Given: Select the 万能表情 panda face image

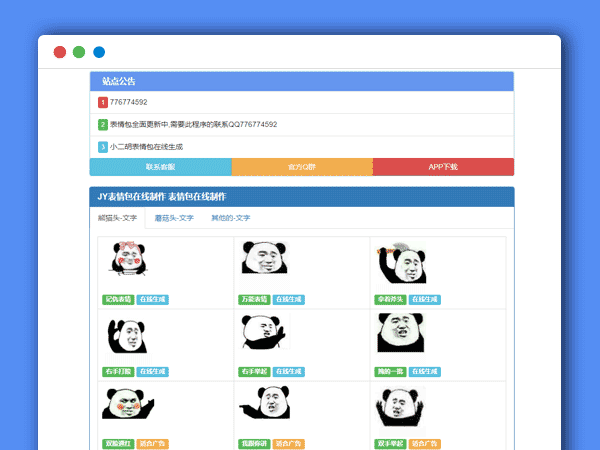Looking at the screenshot, I should point(264,259).
